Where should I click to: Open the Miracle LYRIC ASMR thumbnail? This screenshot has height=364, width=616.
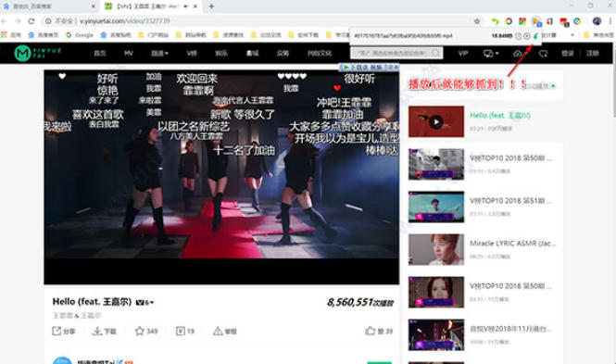(x=436, y=250)
